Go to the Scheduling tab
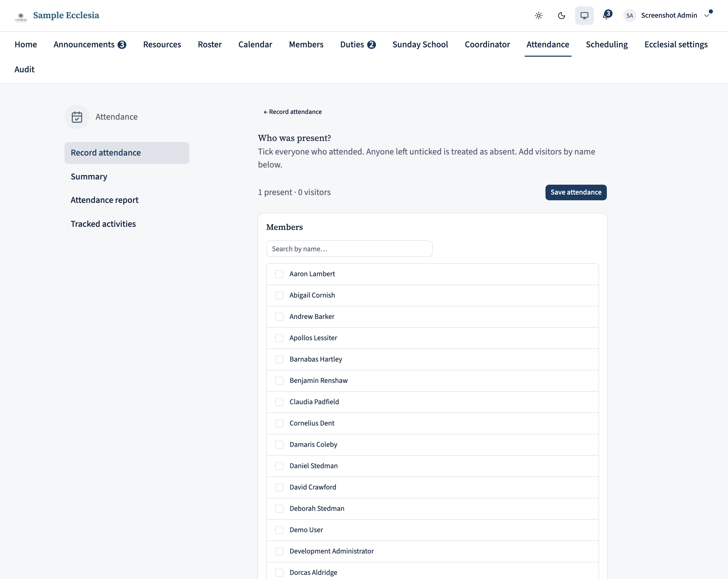 point(606,44)
